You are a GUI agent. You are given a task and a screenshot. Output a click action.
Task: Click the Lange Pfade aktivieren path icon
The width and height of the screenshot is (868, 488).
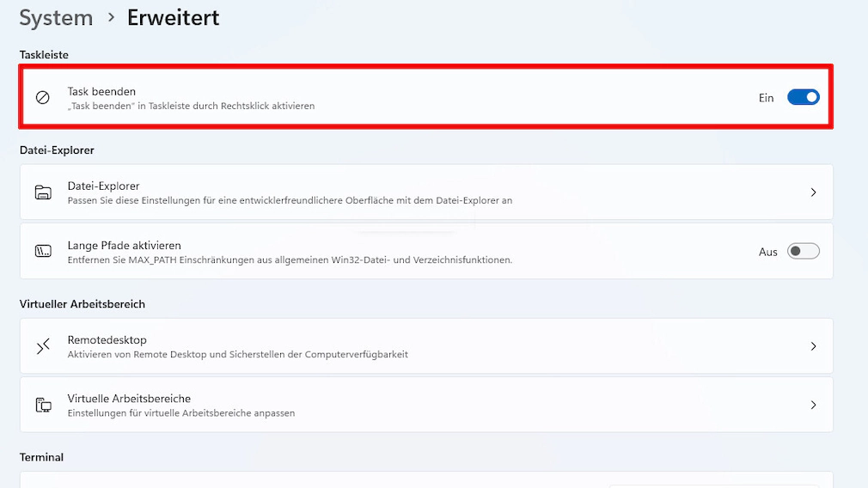click(43, 252)
